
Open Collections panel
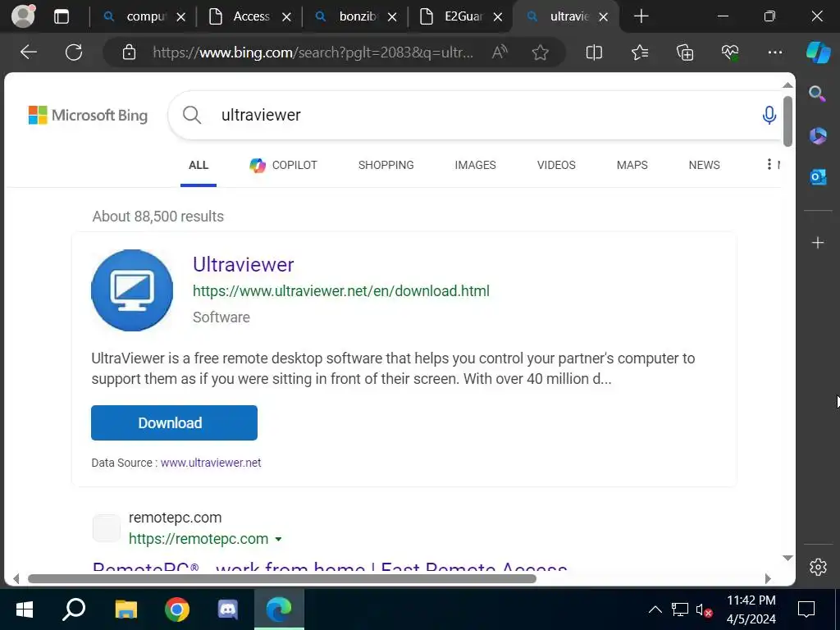[685, 52]
